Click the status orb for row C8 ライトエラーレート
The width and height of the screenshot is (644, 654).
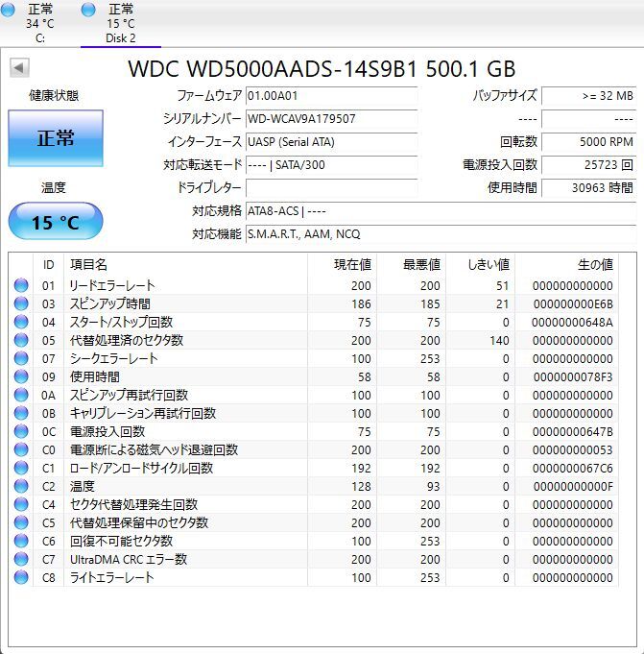tap(21, 577)
